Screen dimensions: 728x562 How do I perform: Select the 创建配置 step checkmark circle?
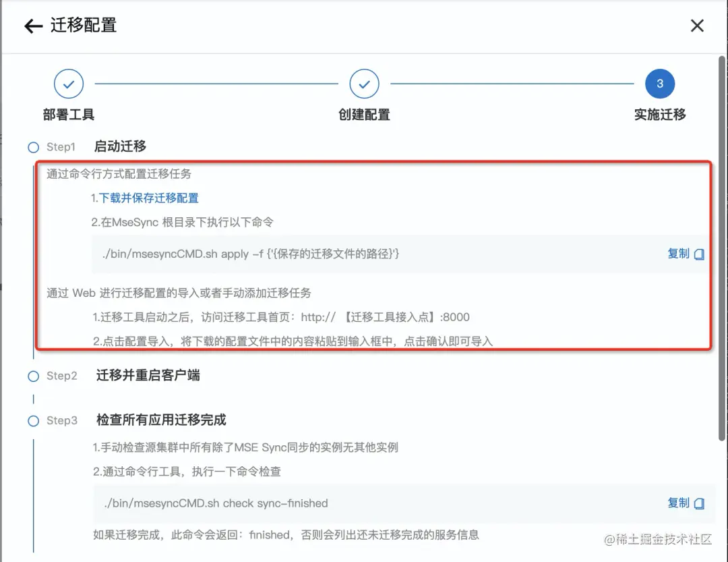click(365, 84)
